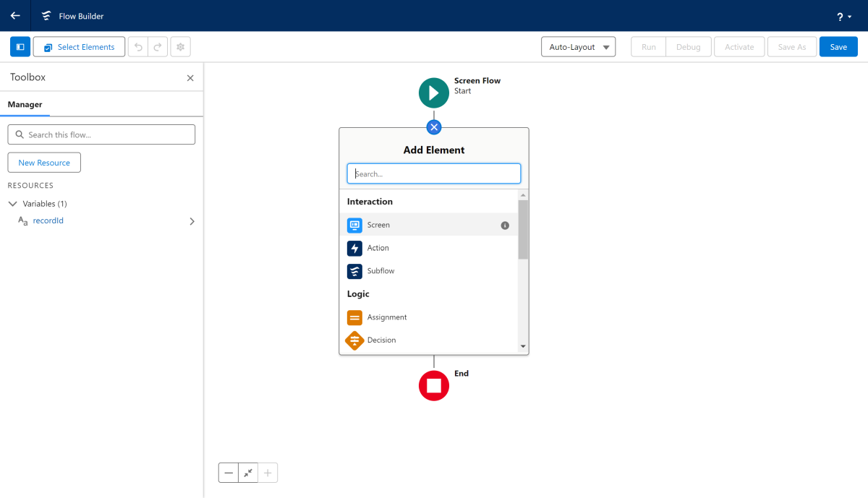Click the Screen element icon

pos(354,225)
